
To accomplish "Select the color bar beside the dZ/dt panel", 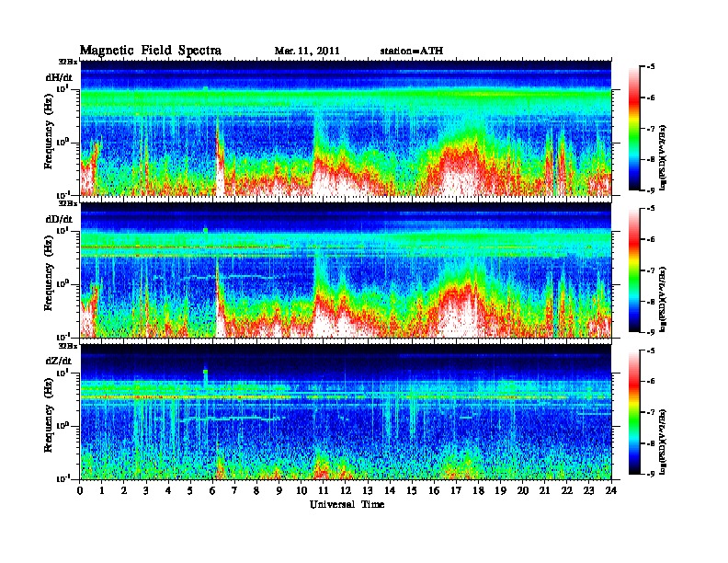I will [634, 412].
